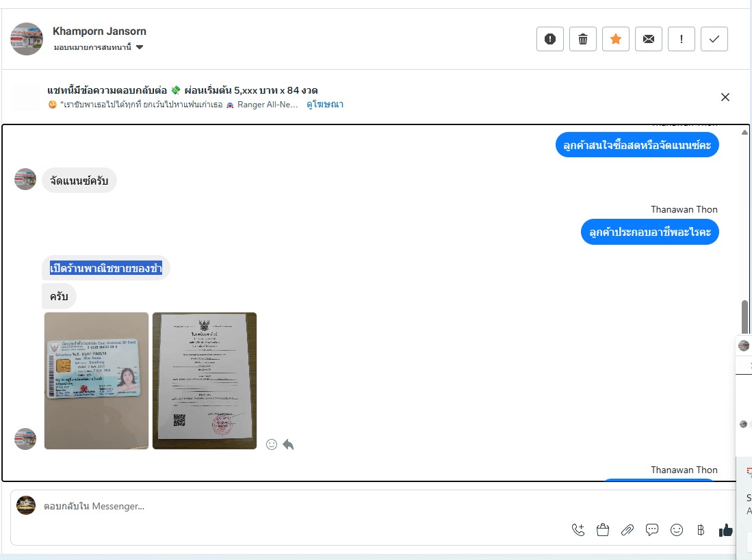React with the emoji smiley beside photos
Screen dimensions: 752x560
point(272,444)
